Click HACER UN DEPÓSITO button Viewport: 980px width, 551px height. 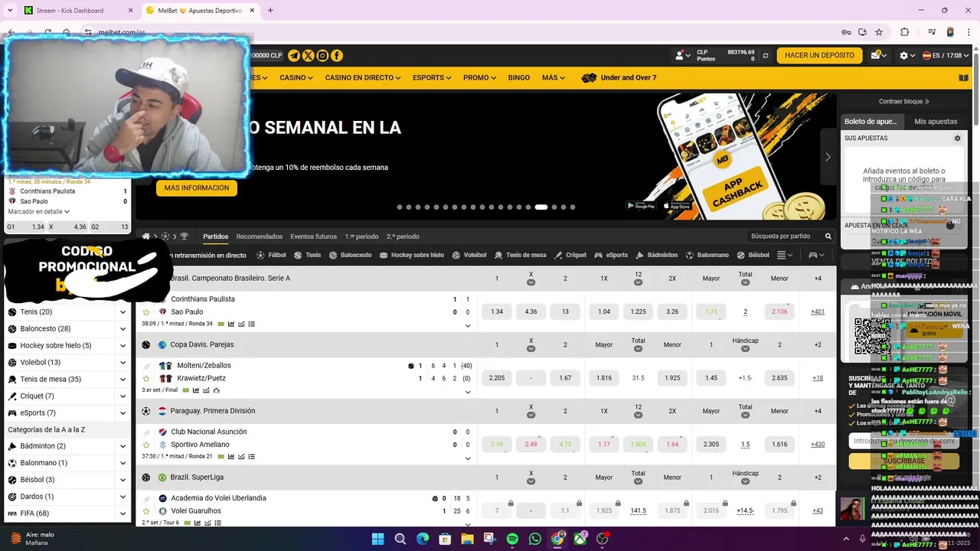coord(819,56)
